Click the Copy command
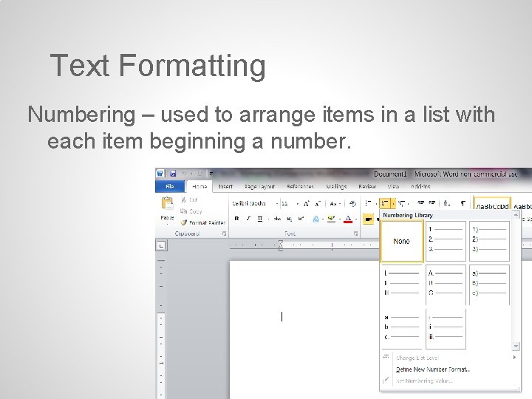The width and height of the screenshot is (532, 399). (191, 211)
